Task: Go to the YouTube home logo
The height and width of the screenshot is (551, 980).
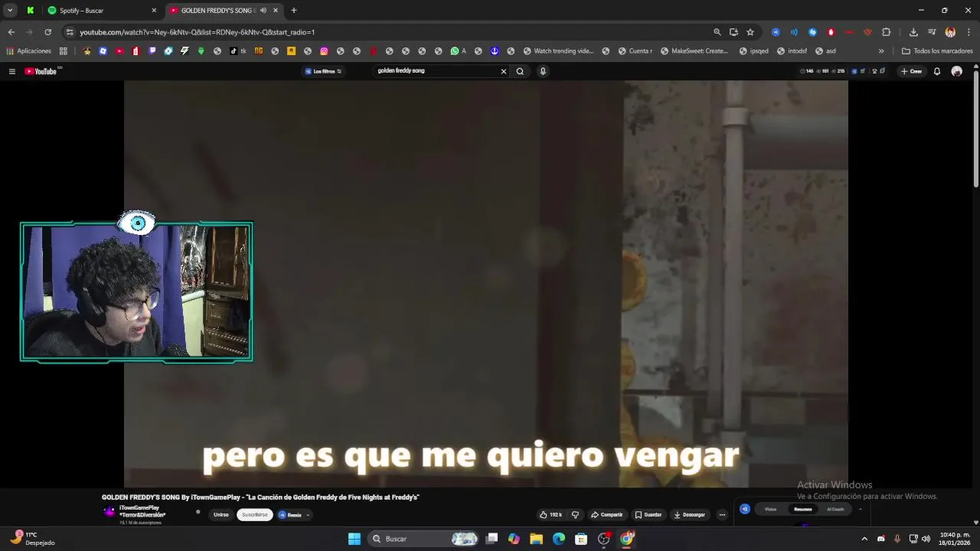Action: (x=41, y=71)
